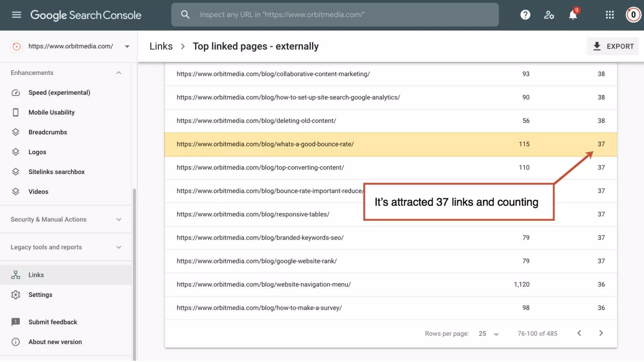The height and width of the screenshot is (362, 644).
Task: Click the Links breadcrumb link
Action: (161, 46)
